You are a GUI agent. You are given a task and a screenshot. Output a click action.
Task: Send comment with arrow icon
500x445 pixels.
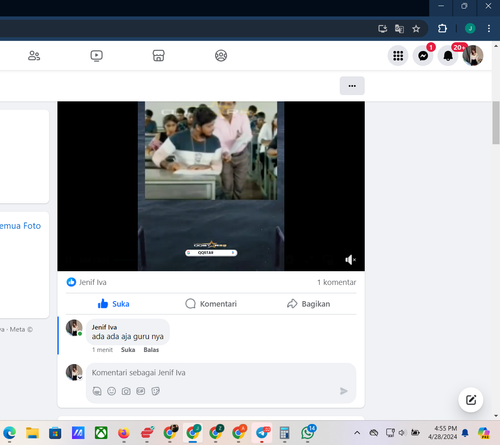(x=344, y=391)
